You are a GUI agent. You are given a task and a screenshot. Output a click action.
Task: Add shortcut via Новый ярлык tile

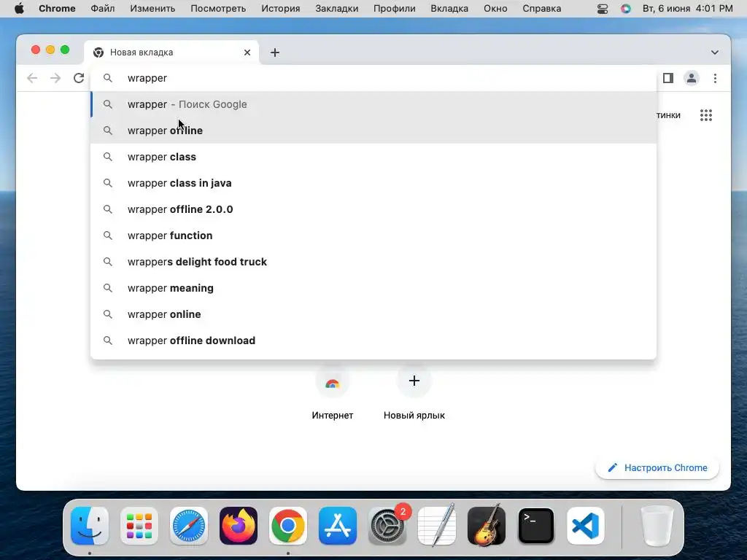pyautogui.click(x=414, y=392)
